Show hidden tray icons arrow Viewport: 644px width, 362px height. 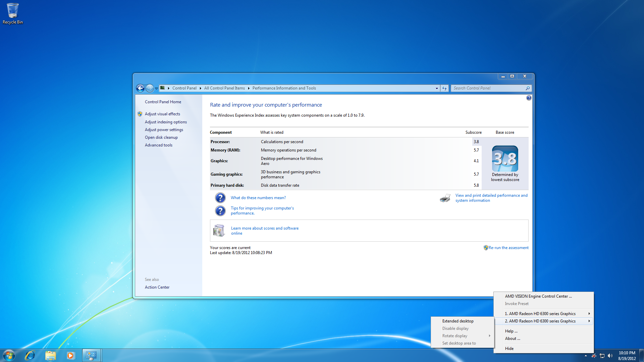tap(586, 356)
